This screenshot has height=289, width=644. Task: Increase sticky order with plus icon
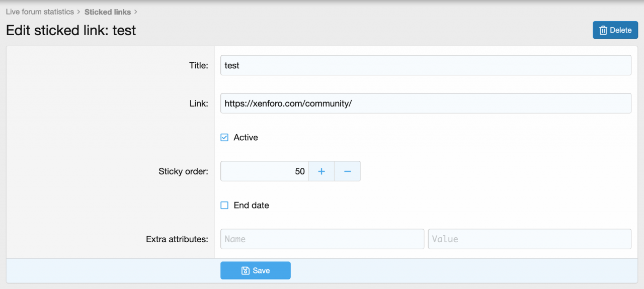point(321,171)
